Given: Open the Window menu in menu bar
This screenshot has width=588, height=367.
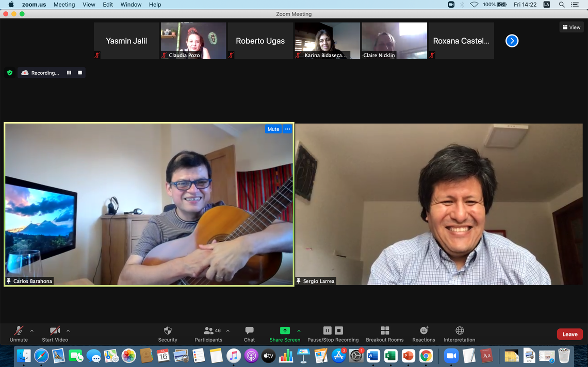Looking at the screenshot, I should [x=131, y=5].
